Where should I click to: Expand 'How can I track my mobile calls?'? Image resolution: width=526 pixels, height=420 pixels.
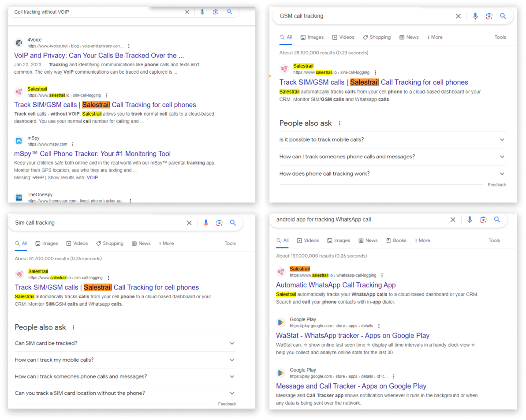[125, 360]
